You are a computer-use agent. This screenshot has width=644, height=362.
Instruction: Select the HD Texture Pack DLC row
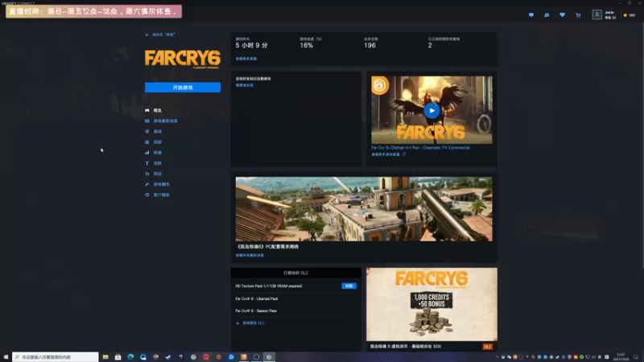tap(295, 286)
